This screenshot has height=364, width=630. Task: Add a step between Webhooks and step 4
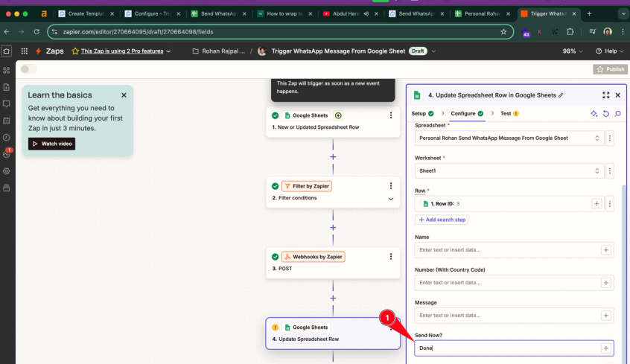[333, 298]
